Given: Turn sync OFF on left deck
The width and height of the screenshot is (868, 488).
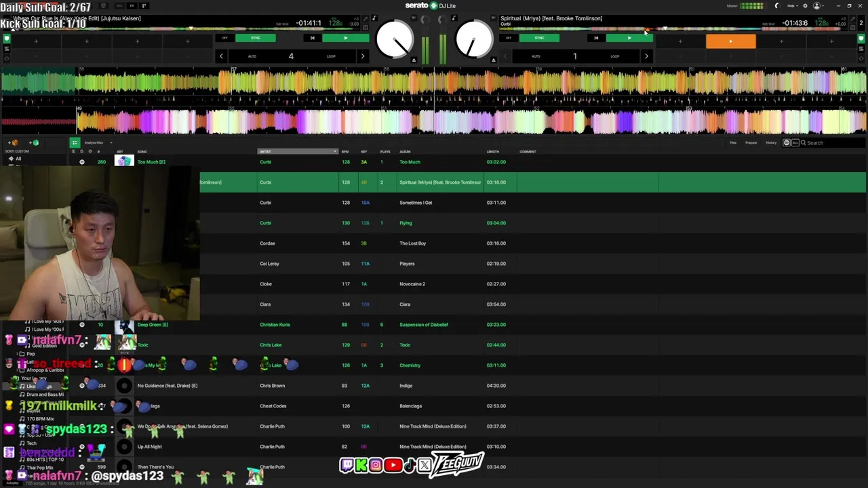Looking at the screenshot, I should pos(224,38).
